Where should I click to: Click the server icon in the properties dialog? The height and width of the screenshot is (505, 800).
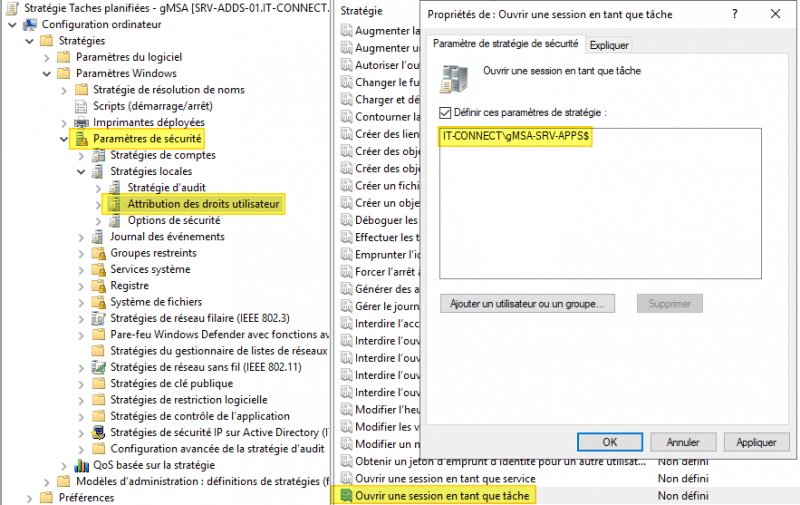click(454, 79)
